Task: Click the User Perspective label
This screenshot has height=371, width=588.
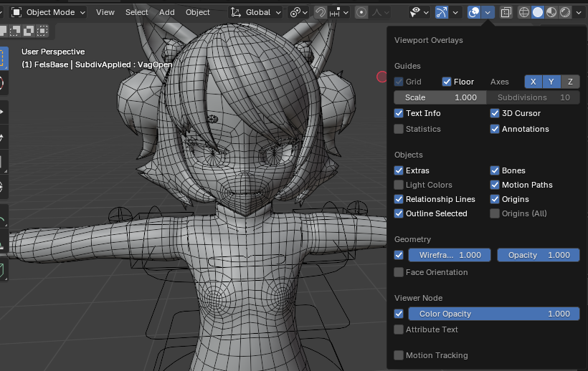Action: coord(53,52)
